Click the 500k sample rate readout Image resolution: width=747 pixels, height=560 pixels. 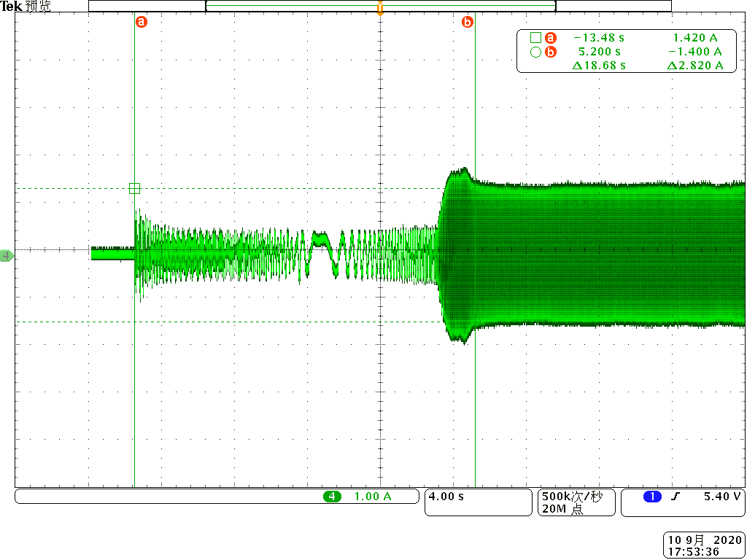pyautogui.click(x=572, y=497)
